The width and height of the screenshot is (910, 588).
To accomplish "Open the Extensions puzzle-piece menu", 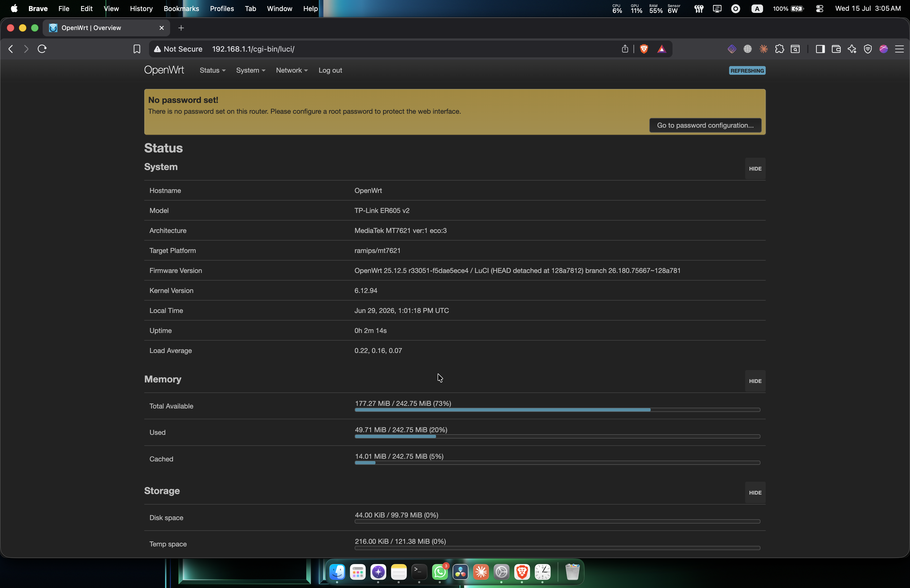I will pyautogui.click(x=779, y=49).
